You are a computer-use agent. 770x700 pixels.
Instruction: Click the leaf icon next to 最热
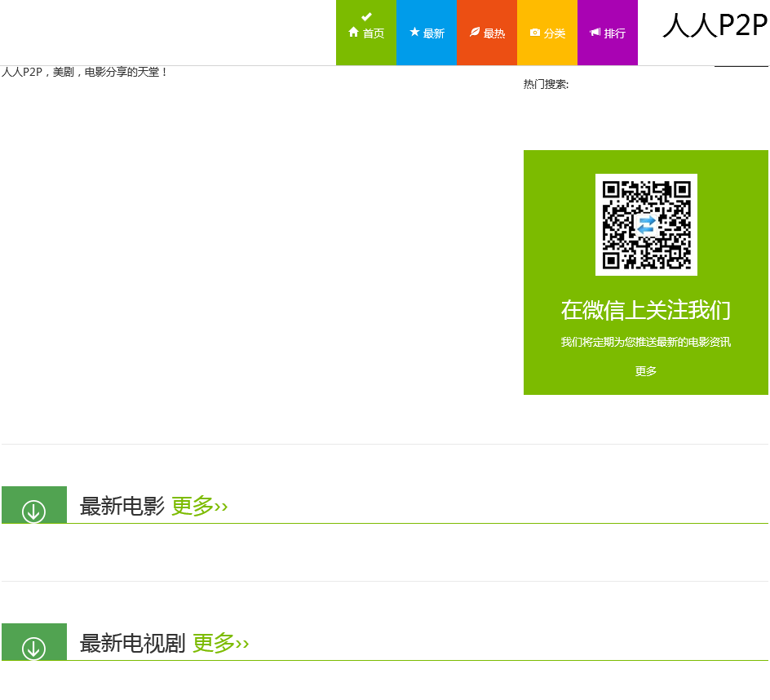pyautogui.click(x=475, y=33)
